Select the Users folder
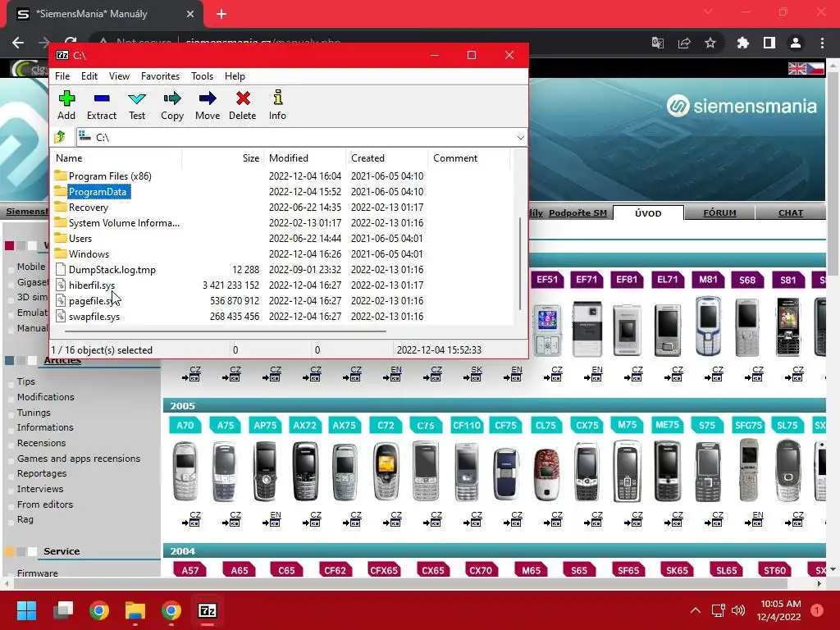This screenshot has width=840, height=630. [80, 239]
